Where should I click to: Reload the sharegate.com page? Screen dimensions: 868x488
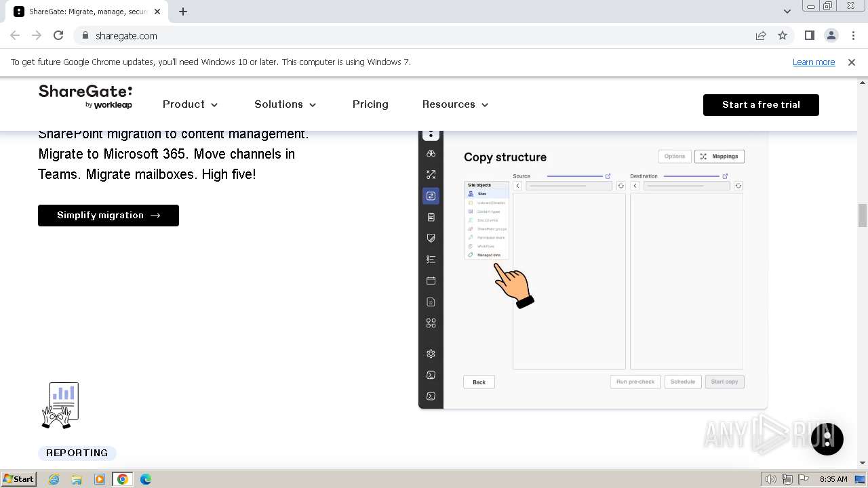point(58,35)
